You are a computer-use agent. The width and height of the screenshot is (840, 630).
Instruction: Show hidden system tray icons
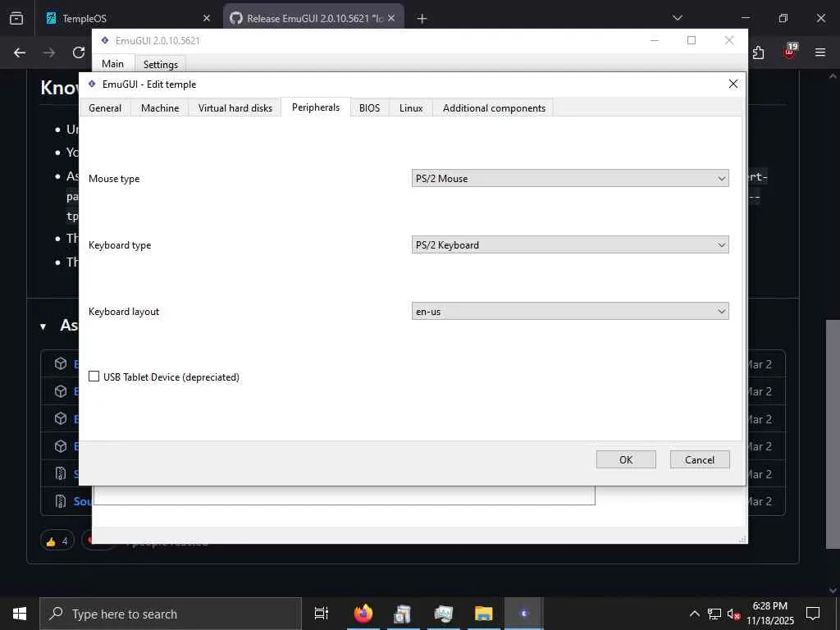(x=694, y=614)
